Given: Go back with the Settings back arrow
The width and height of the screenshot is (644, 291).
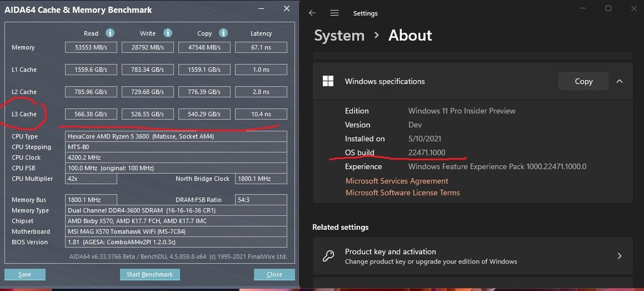Looking at the screenshot, I should (312, 13).
